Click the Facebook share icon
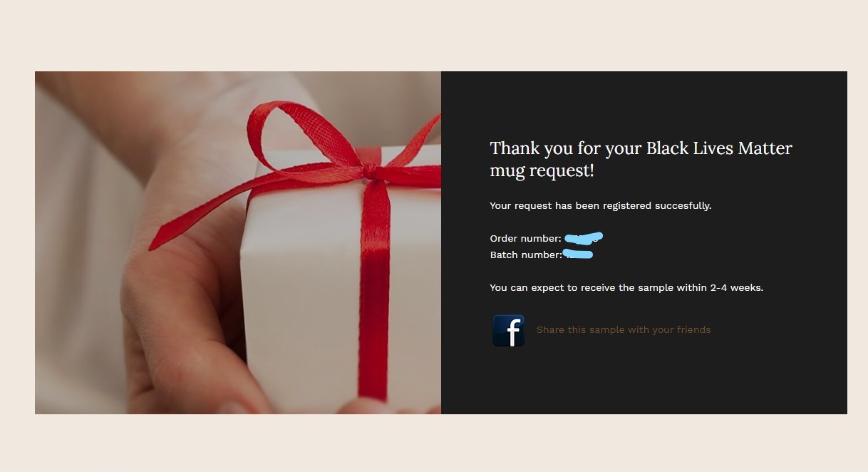 coord(509,331)
